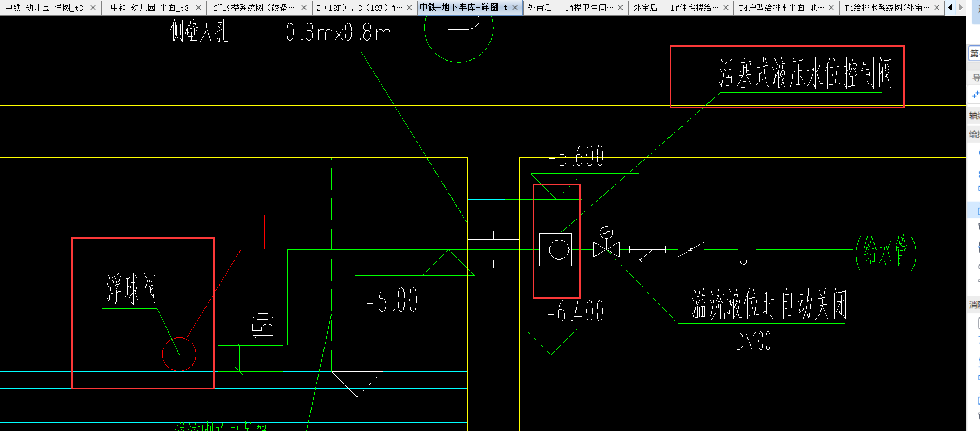This screenshot has height=431, width=980.
Task: Close the 中铁-幼儿园-平面_t3 tab
Action: [x=198, y=8]
